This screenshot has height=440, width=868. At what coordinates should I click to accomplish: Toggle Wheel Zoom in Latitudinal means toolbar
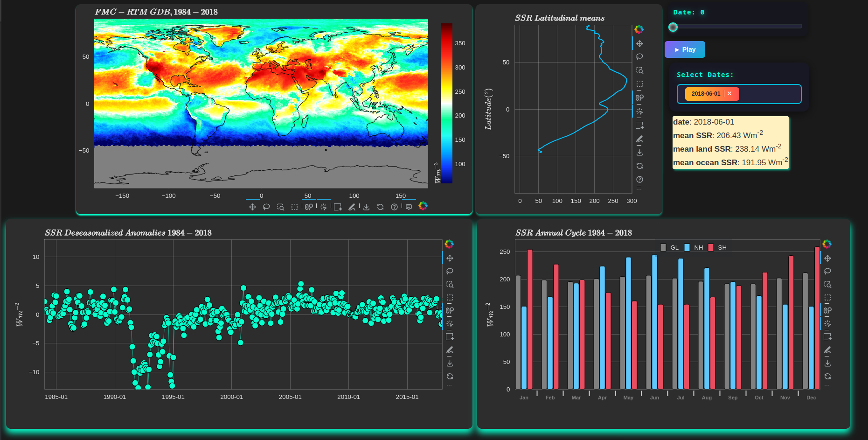pos(639,98)
